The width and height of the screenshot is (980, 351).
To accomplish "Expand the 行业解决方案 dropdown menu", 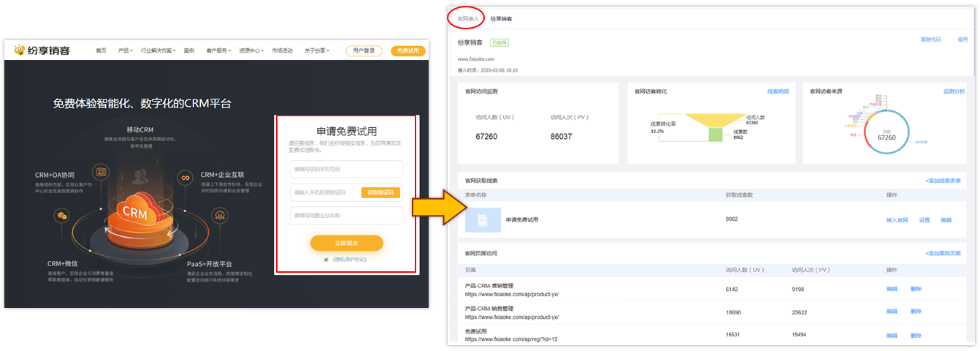I will click(x=158, y=50).
